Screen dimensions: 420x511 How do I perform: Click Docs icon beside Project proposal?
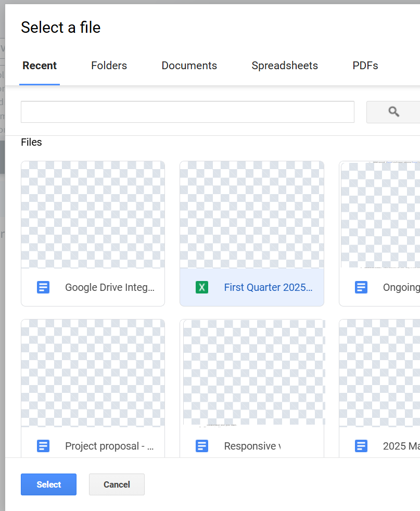(x=43, y=446)
